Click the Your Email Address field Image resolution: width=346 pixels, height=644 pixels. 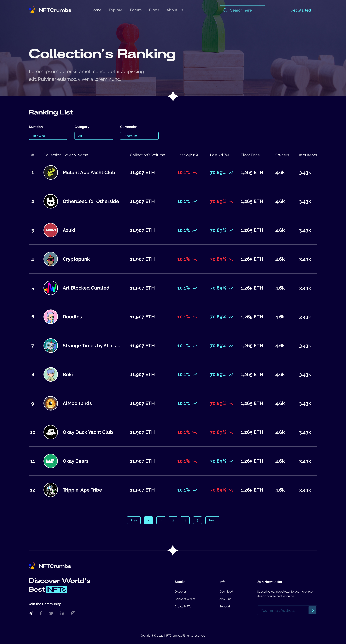pos(282,610)
